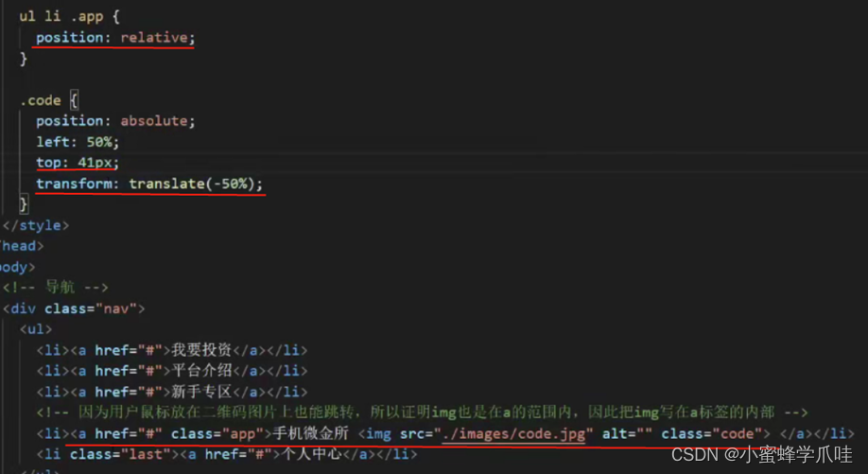
Task: Click the '<div class="nav">' line
Action: click(x=74, y=308)
